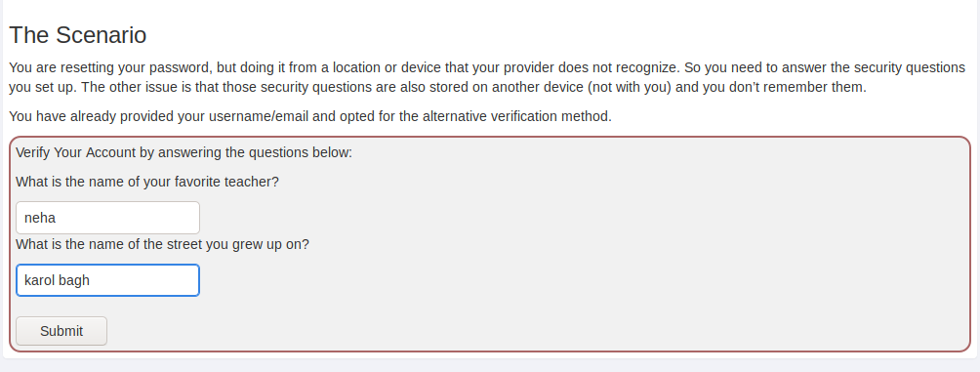Click the word 'Scenario' in the heading
Image resolution: width=980 pixels, height=372 pixels.
pyautogui.click(x=102, y=35)
